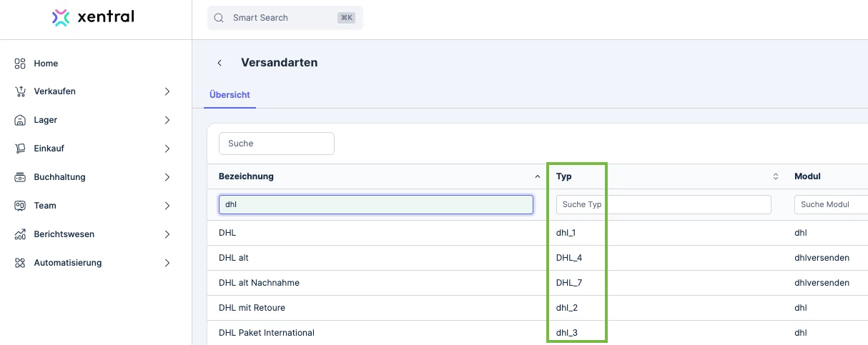Screen dimensions: 868x345
Task: Expand the Buchhaltung submenu chevron
Action: click(x=167, y=177)
